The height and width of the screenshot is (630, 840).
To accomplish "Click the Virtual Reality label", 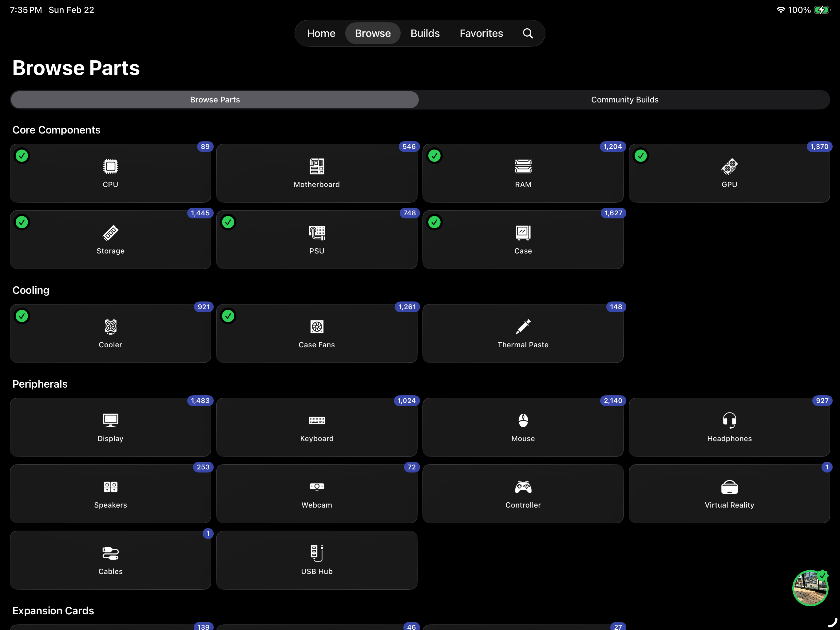I will click(x=729, y=505).
